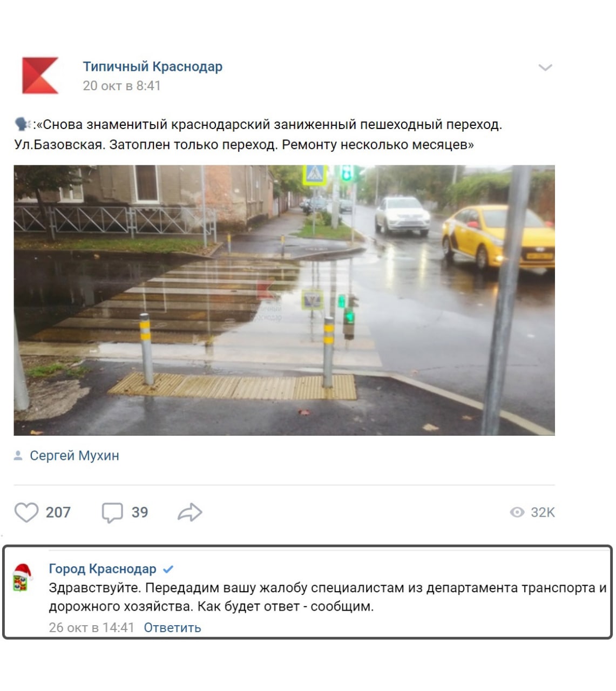This screenshot has width=616, height=691.
Task: Click the person icon beside Сергей Мухин
Action: pos(18,456)
